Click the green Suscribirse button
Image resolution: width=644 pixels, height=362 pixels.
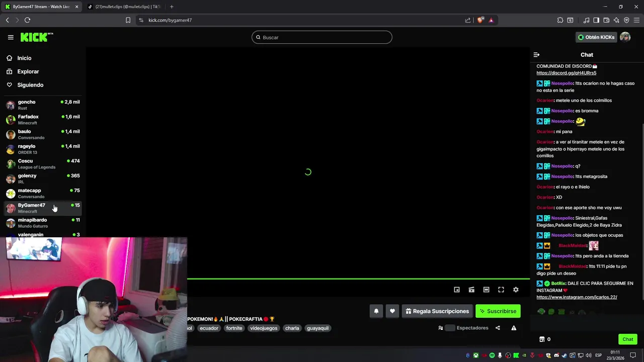498,311
